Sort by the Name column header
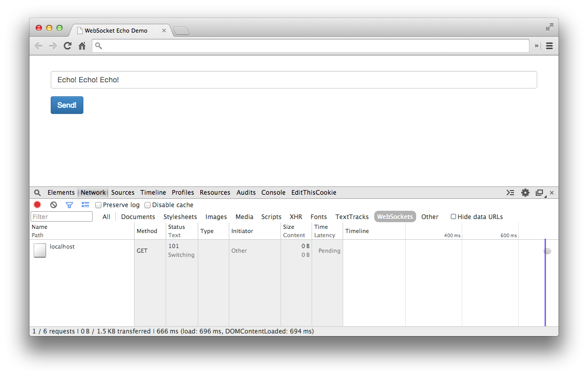The height and width of the screenshot is (377, 588). [x=82, y=231]
